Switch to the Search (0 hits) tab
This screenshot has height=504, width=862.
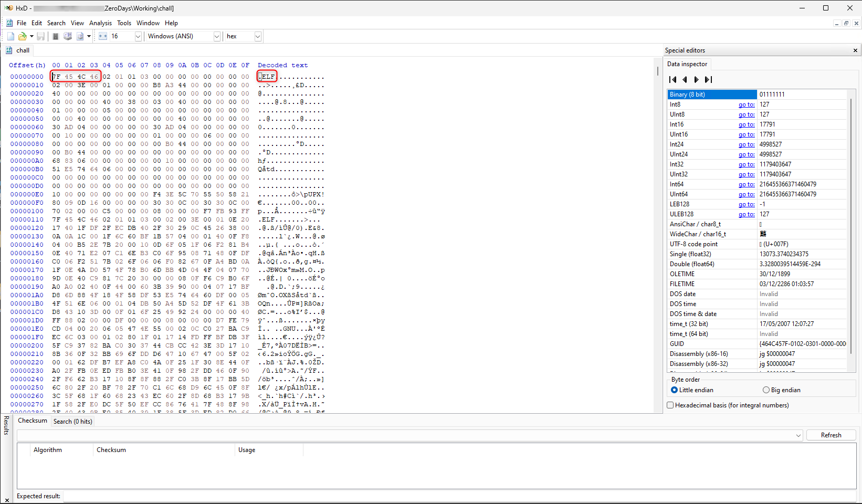pyautogui.click(x=72, y=421)
